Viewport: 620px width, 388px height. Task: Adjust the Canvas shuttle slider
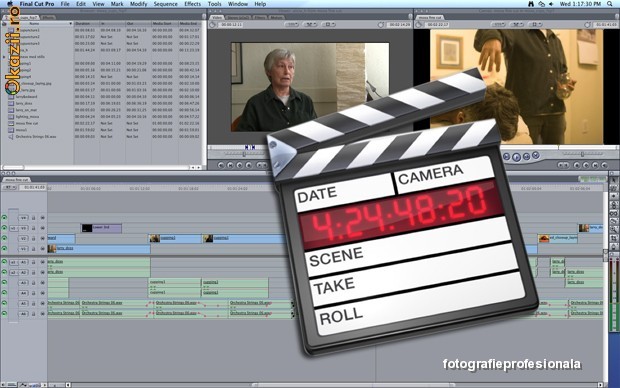[x=582, y=154]
